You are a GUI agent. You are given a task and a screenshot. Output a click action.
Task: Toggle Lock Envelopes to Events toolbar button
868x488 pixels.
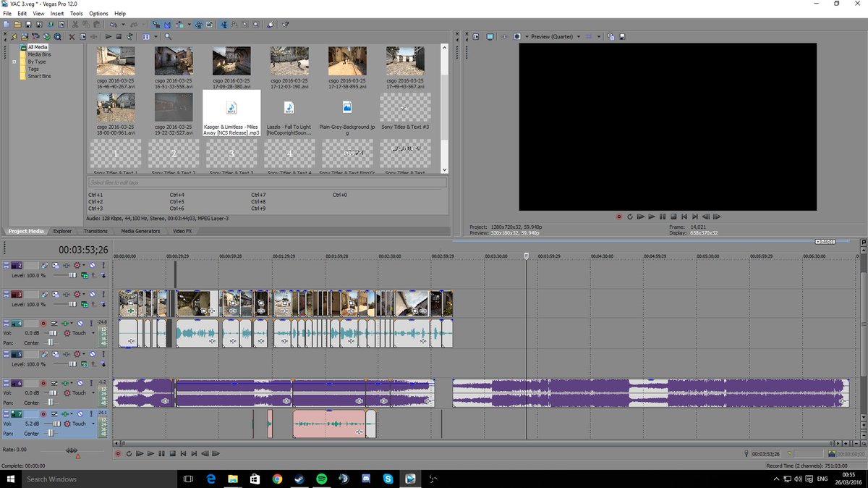pos(199,24)
